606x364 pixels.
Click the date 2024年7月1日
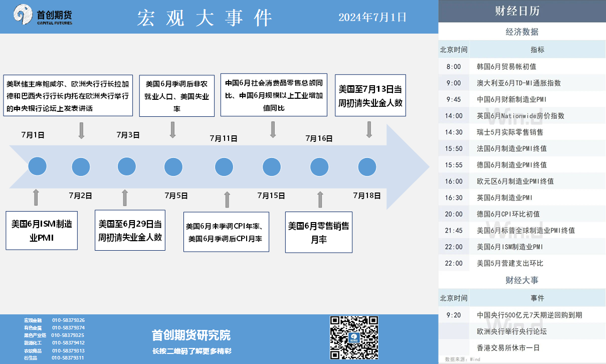coord(372,17)
